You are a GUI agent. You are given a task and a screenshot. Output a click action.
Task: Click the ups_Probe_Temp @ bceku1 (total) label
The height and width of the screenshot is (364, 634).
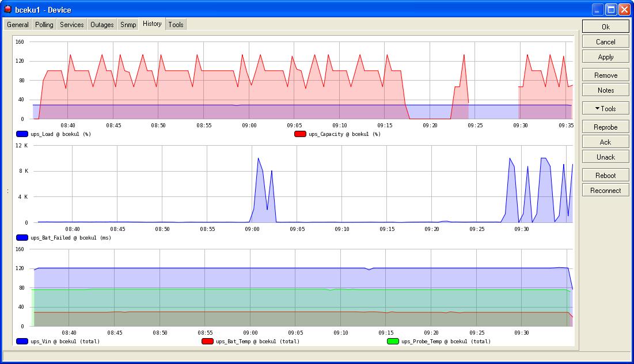coord(446,341)
